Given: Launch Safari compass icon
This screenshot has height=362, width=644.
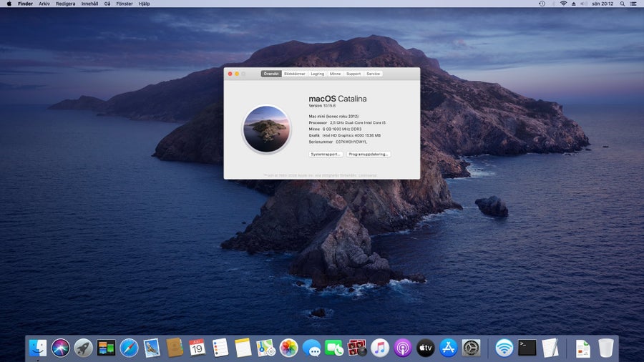Looking at the screenshot, I should tap(129, 348).
